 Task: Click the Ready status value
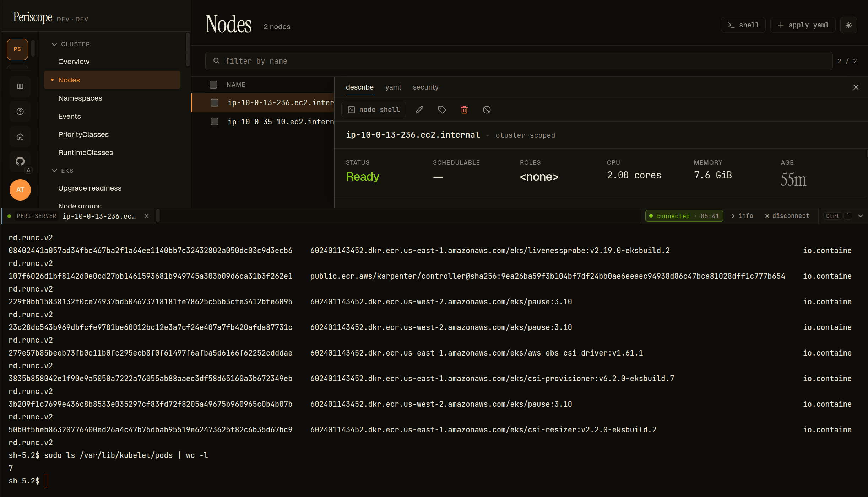[x=363, y=177]
